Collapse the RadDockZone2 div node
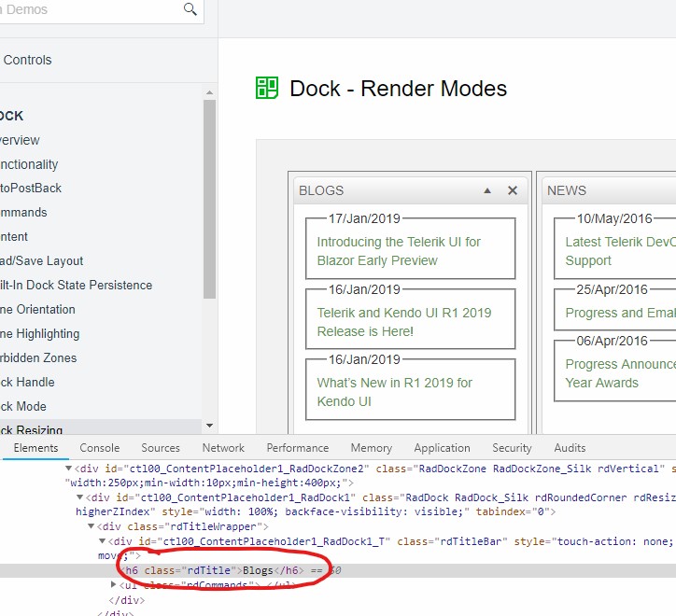This screenshot has height=616, width=676. tap(67, 469)
